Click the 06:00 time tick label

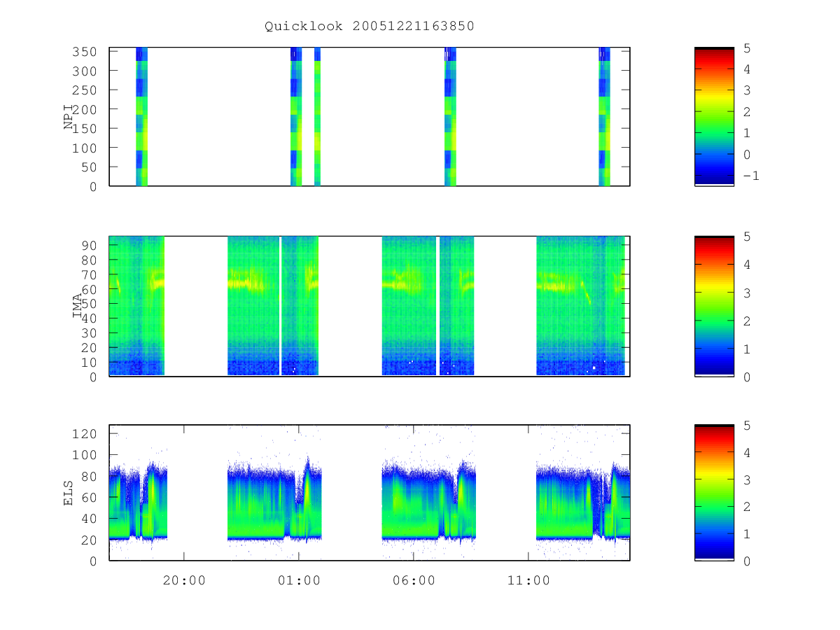414,580
